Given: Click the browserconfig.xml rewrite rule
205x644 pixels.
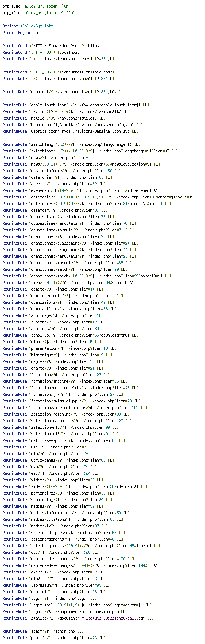Looking at the screenshot, I should tap(74, 125).
